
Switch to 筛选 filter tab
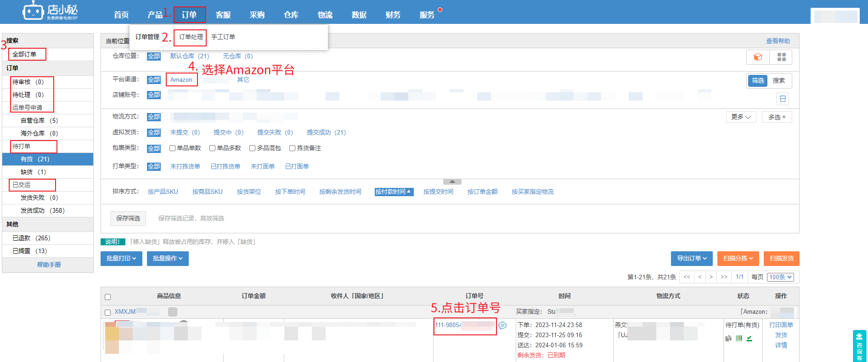[758, 81]
